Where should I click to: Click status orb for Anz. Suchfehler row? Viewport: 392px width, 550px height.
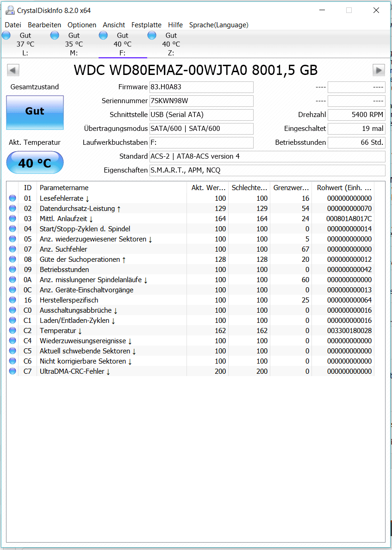click(12, 249)
